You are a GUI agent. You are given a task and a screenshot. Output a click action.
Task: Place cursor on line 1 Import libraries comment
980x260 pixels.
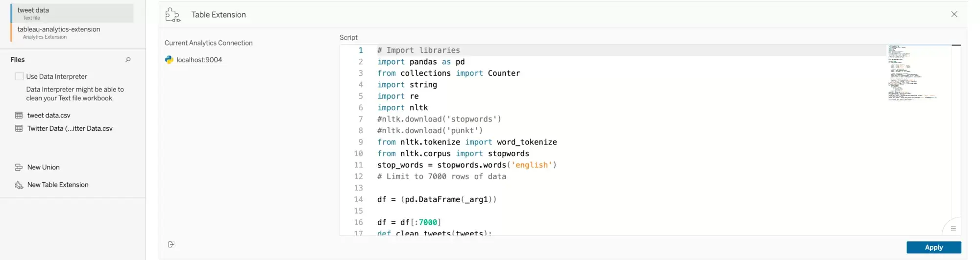pos(418,50)
